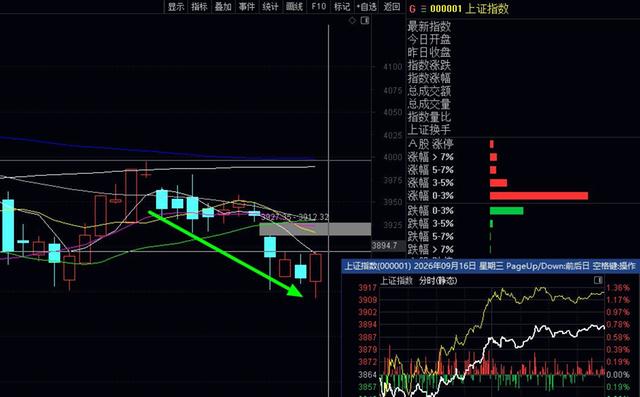Click the 4000 price axis label
640x397 pixels.
click(393, 157)
